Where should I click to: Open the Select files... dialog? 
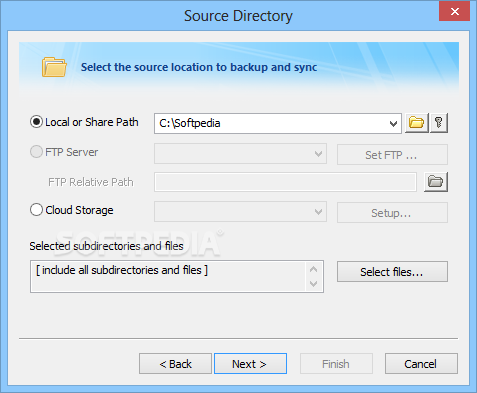392,272
